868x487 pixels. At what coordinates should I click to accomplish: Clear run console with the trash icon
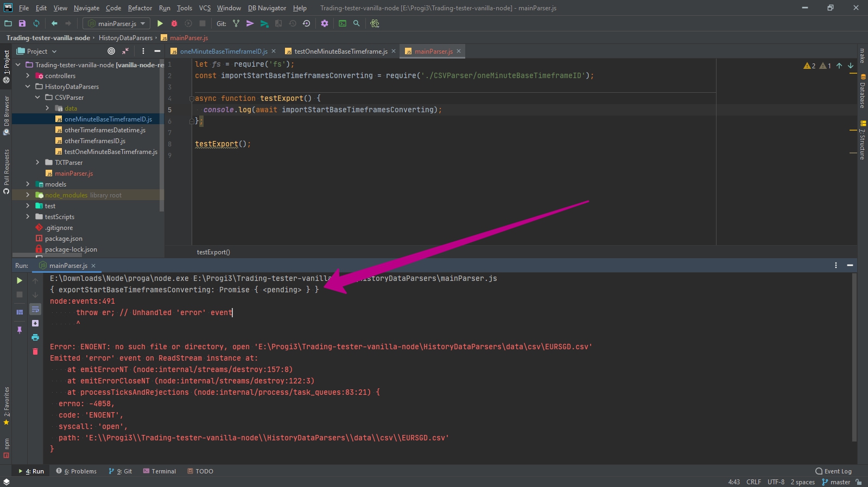point(35,351)
